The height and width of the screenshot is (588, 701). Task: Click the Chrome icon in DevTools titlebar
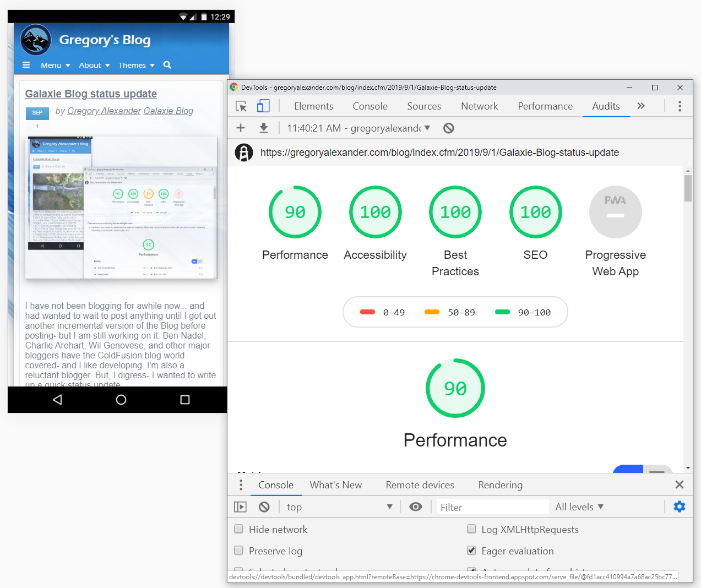click(233, 87)
